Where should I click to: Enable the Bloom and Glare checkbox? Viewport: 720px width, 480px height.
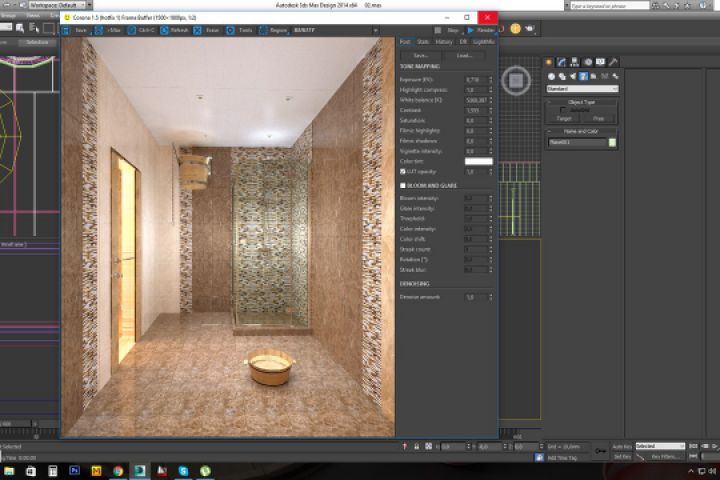[x=403, y=186]
